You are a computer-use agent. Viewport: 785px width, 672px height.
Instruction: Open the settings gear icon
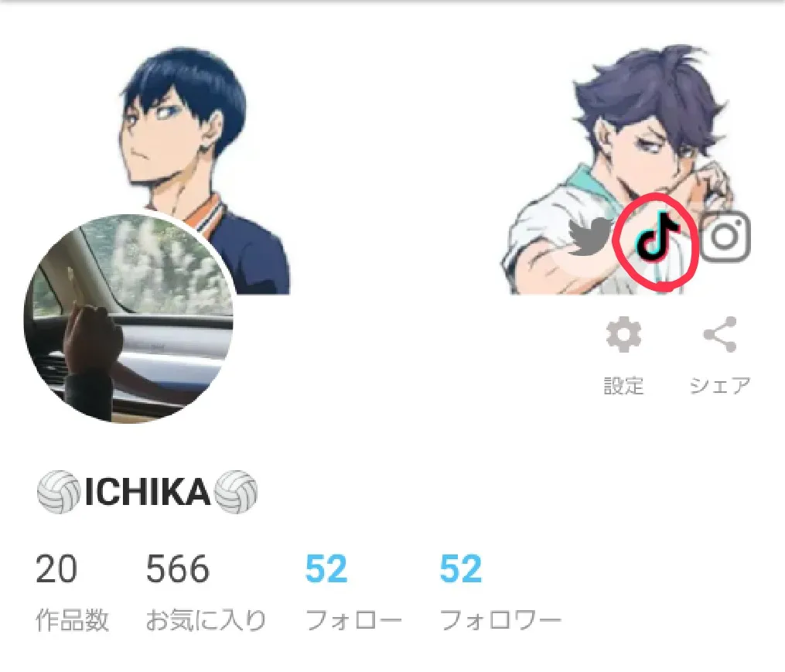click(x=623, y=335)
